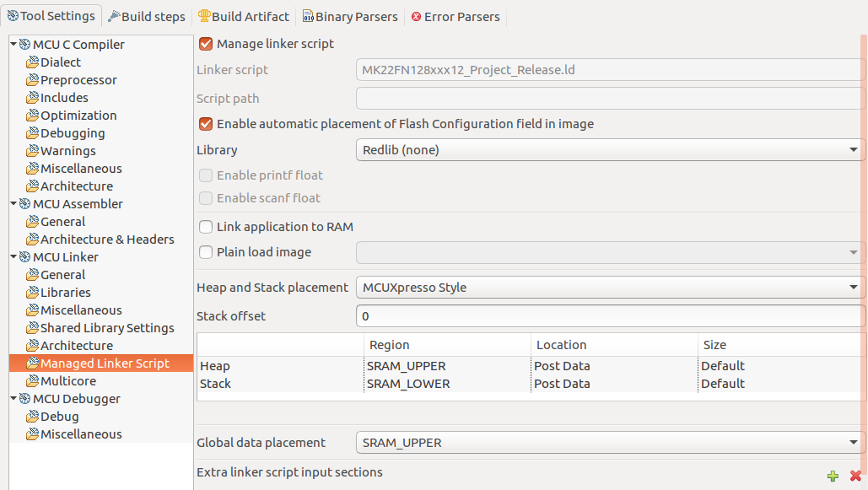Select the Heap row SRAM_UPPER region cell
The height and width of the screenshot is (490, 868).
click(x=407, y=366)
